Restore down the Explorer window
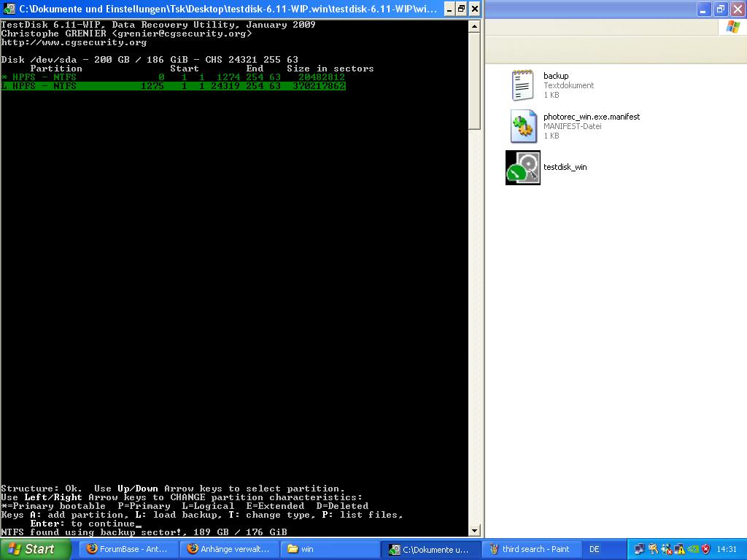This screenshot has height=560, width=747. pos(721,9)
